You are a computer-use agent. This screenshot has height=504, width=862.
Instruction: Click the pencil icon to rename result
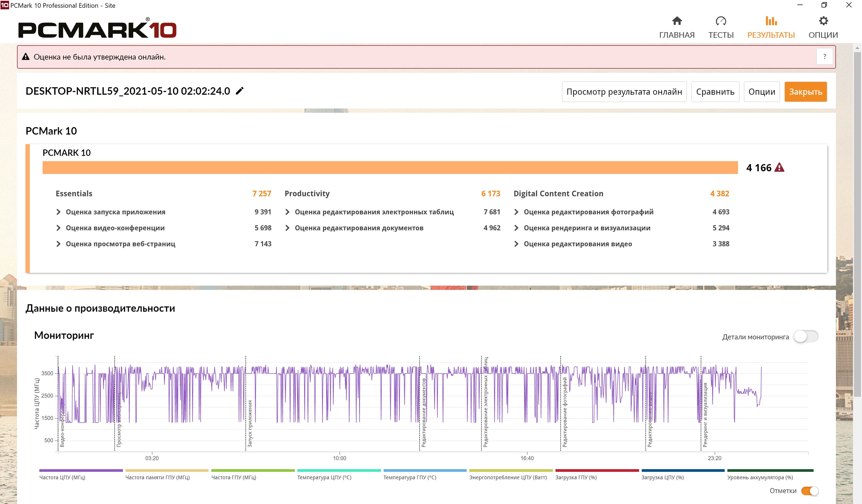(240, 91)
